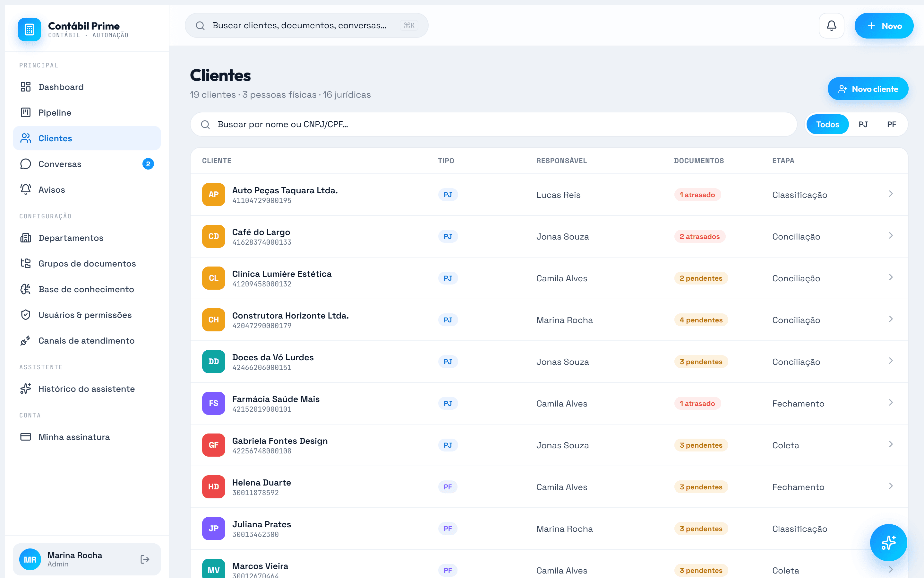Open Conversas in the sidebar
The image size is (924, 578).
[x=87, y=164]
